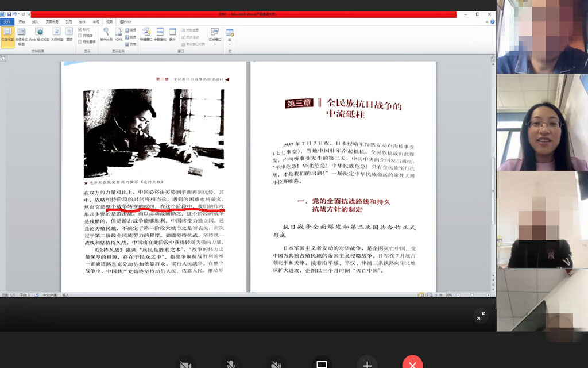
Task: End the video call with red button
Action: tap(412, 363)
